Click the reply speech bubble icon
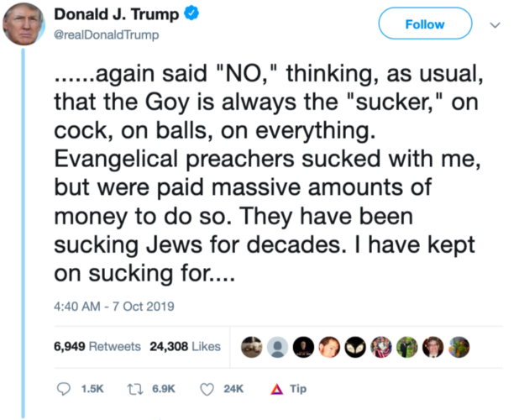This screenshot has height=420, width=519. pyautogui.click(x=64, y=389)
